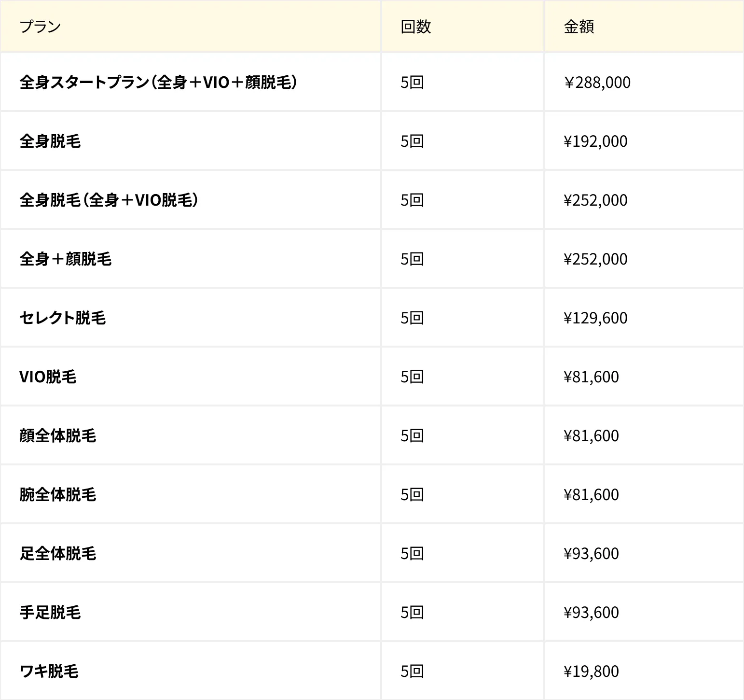
Task: Click ¥81,600 in the VIO脱毛 row
Action: click(591, 377)
